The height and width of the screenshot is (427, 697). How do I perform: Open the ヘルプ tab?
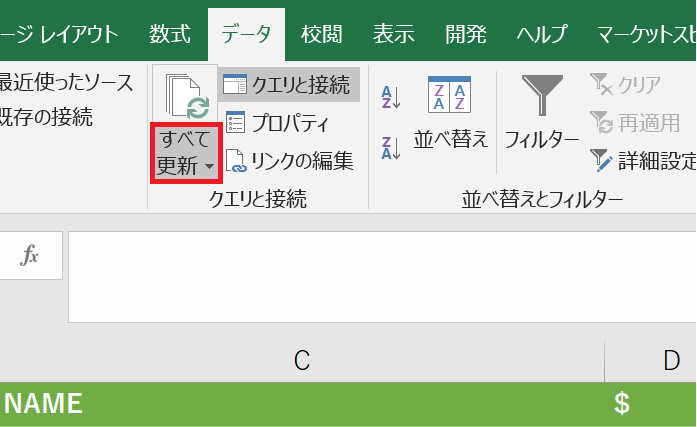point(542,34)
